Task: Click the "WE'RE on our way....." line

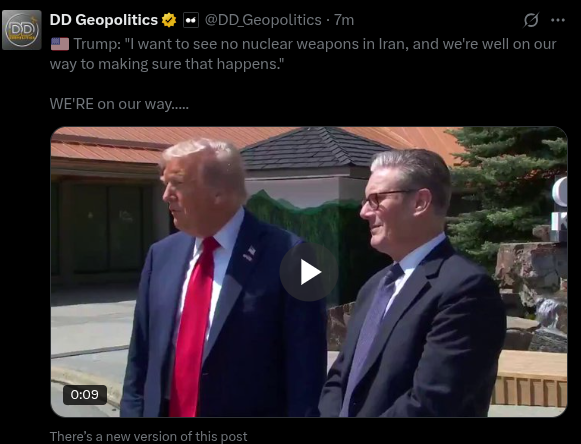Action: point(119,104)
